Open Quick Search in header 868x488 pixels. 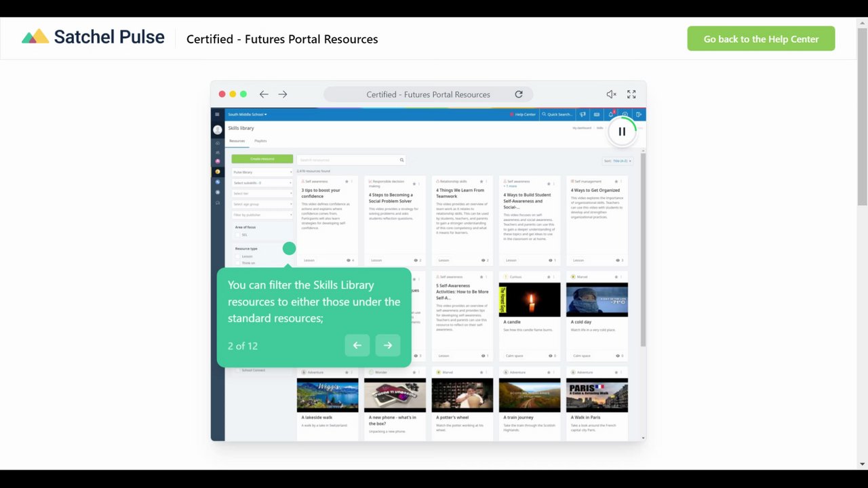point(557,115)
